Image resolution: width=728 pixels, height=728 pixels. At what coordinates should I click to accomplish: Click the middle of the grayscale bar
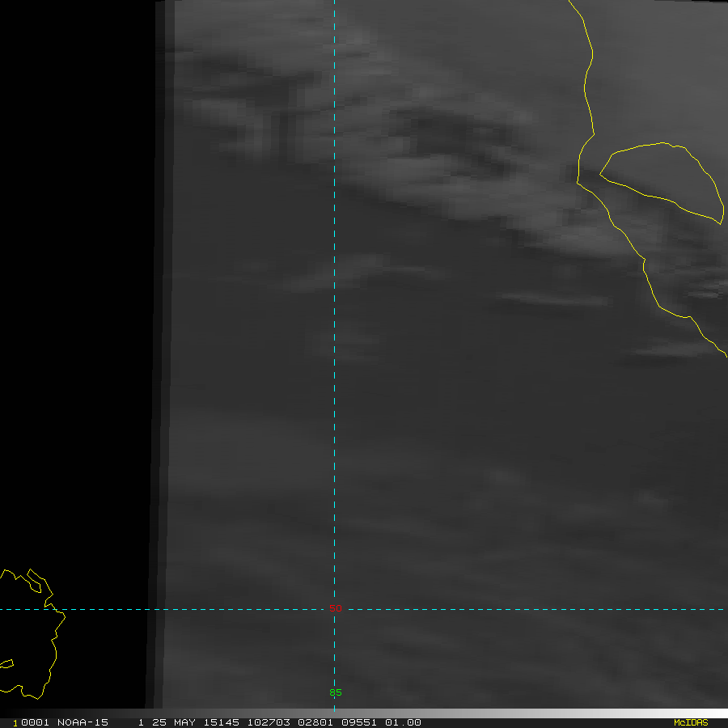364,713
